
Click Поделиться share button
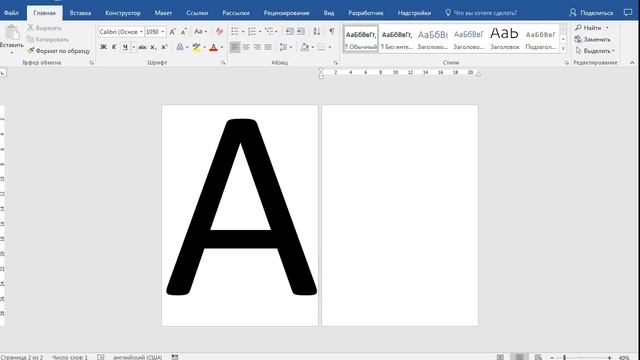591,13
